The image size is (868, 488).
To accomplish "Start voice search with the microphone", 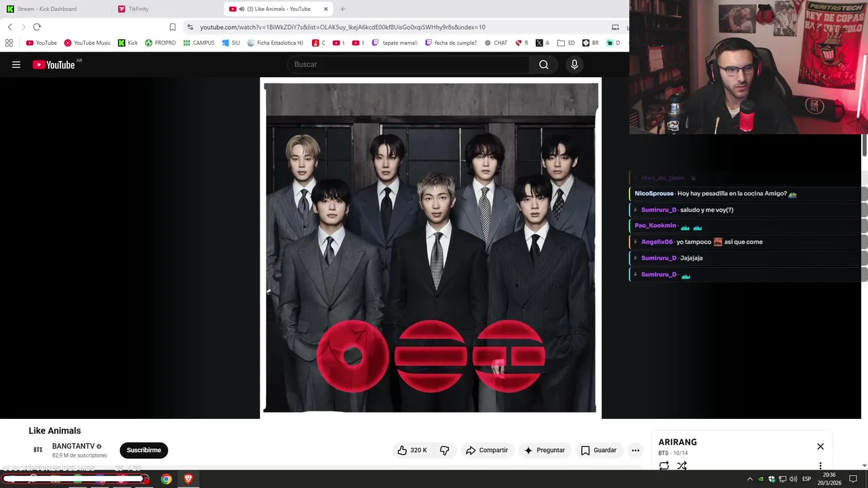I will pos(574,64).
